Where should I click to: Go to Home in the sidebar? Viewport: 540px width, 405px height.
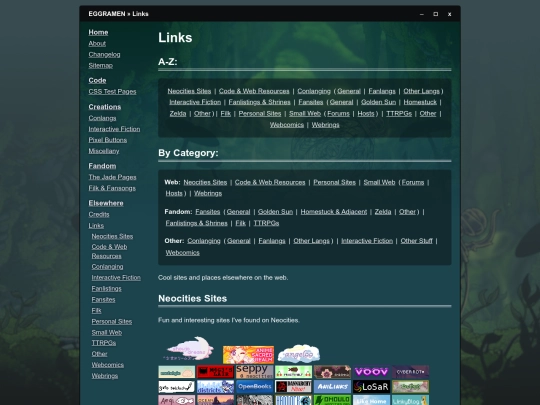click(98, 32)
